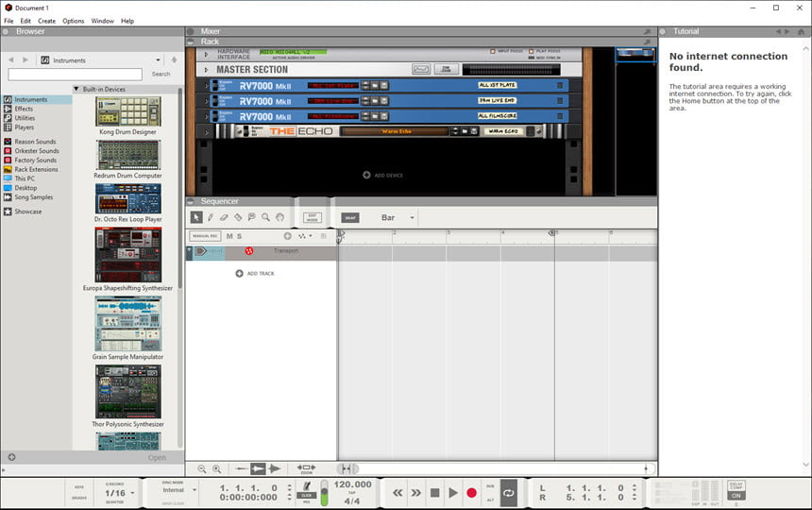Click the Add Track plus button
This screenshot has width=812, height=510.
[x=239, y=273]
